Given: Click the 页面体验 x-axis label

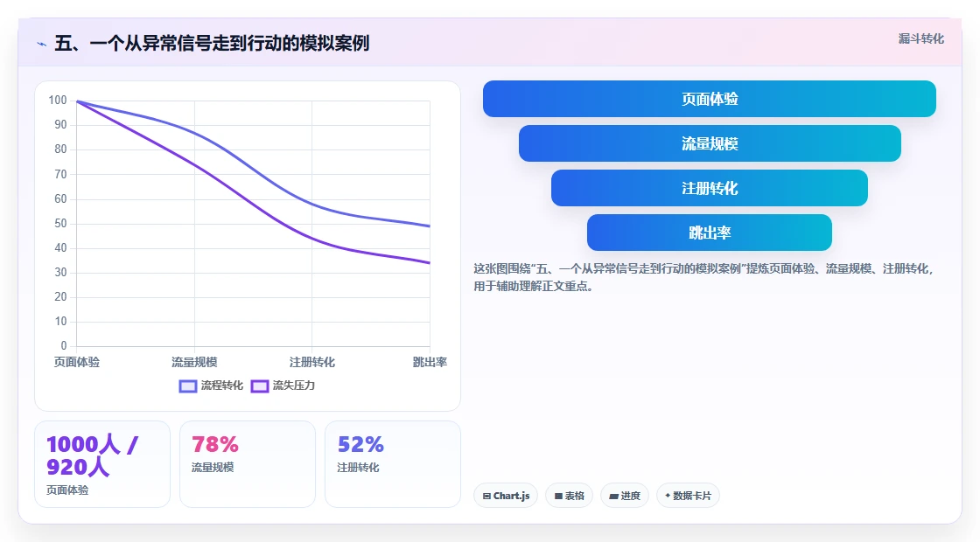Looking at the screenshot, I should (77, 362).
